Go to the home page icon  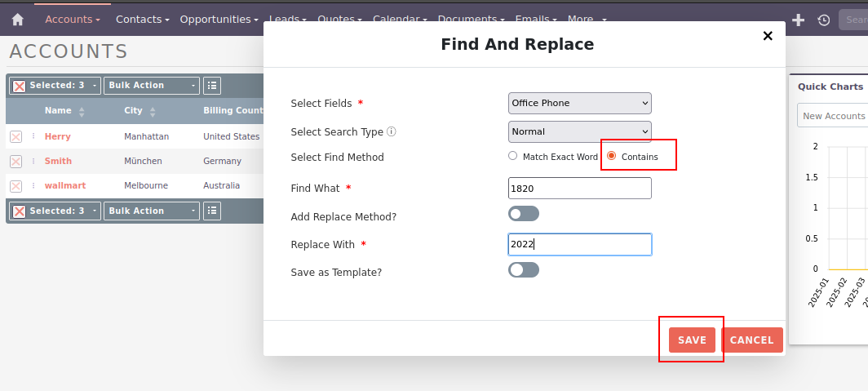click(x=17, y=19)
